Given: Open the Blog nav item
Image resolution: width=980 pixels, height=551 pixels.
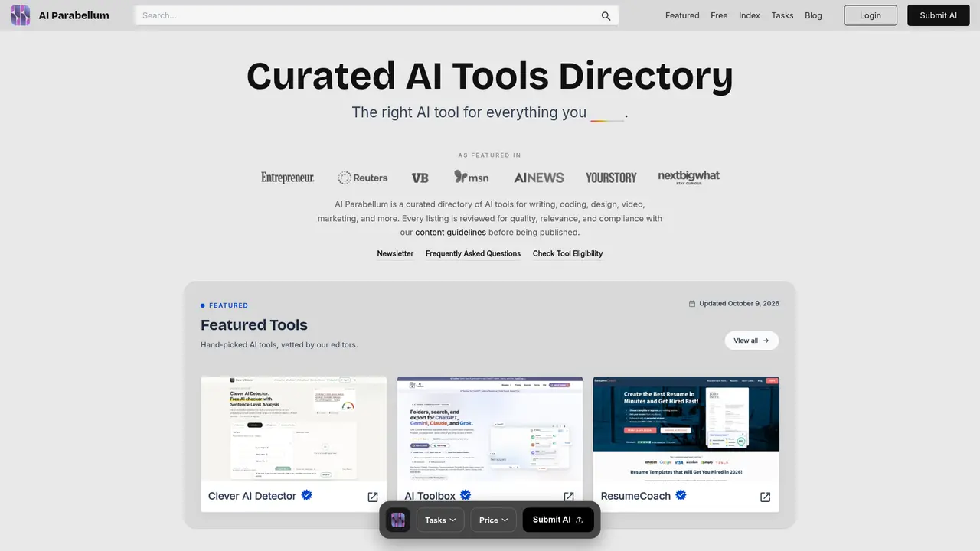Looking at the screenshot, I should point(813,15).
